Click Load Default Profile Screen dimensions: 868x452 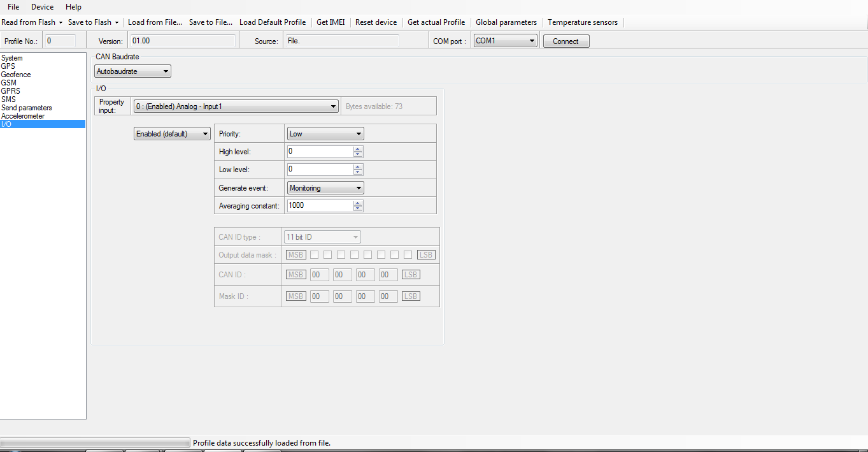273,22
